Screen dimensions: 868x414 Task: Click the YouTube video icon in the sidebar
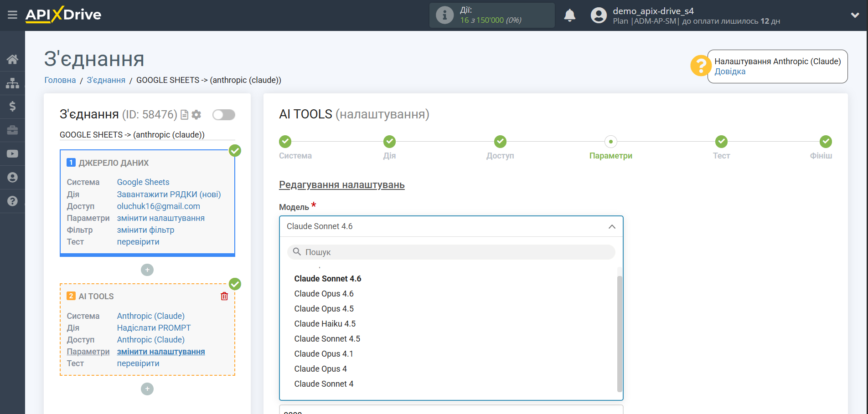[x=12, y=154]
